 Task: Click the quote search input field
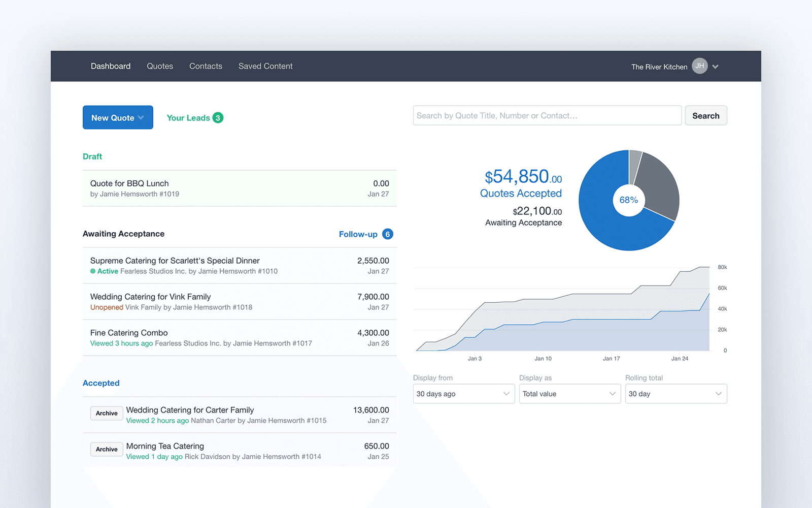coord(547,116)
